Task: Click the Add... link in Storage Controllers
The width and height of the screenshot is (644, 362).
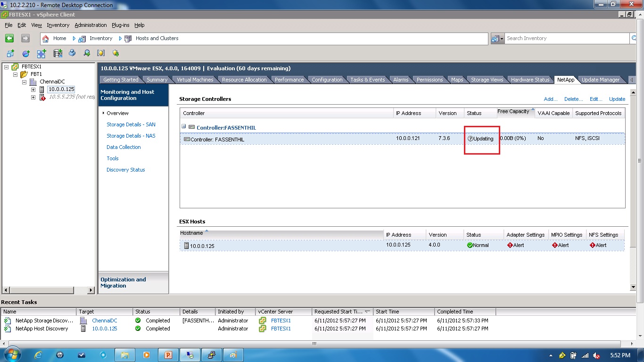Action: point(550,99)
